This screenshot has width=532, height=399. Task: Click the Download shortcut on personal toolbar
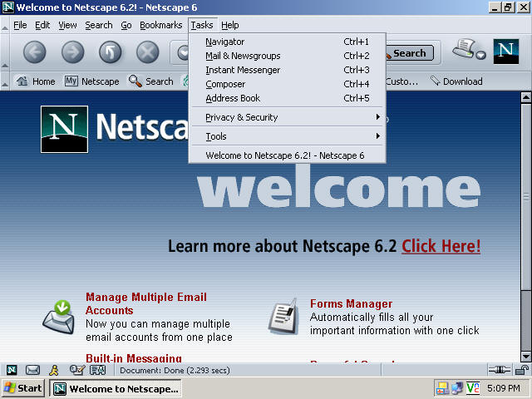456,81
